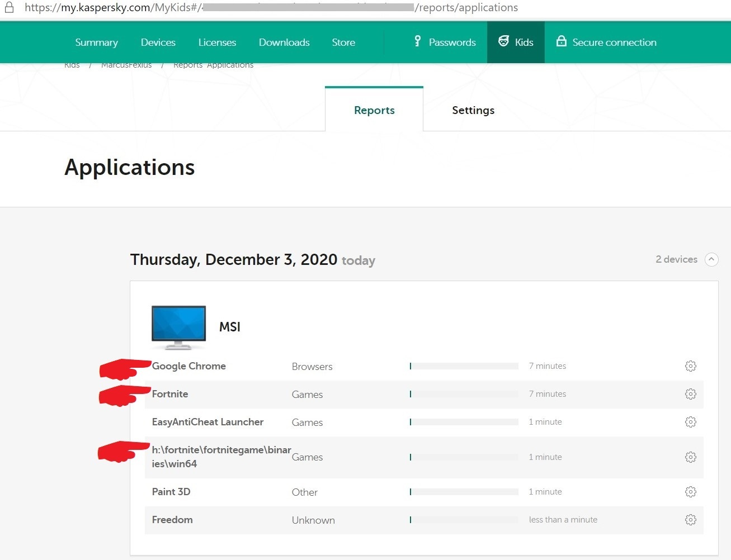Click the Other category for Paint 3D
The height and width of the screenshot is (560, 731).
[305, 492]
